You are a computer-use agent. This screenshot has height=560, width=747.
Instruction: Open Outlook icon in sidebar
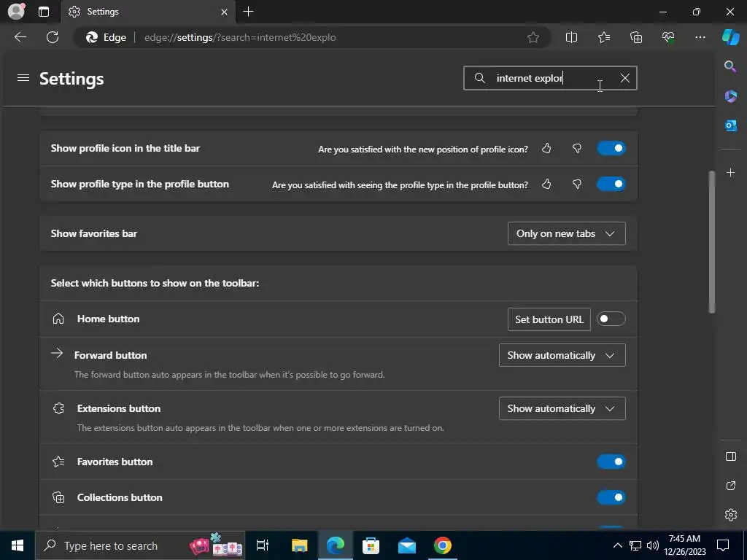click(x=730, y=125)
